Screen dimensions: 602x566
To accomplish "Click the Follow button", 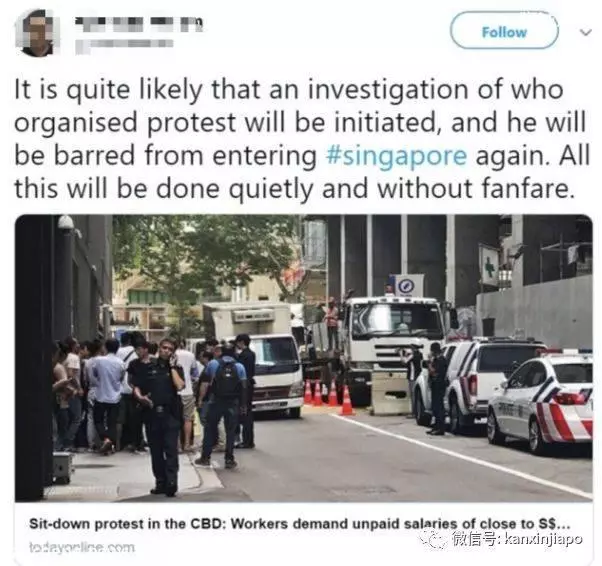I will (x=504, y=31).
